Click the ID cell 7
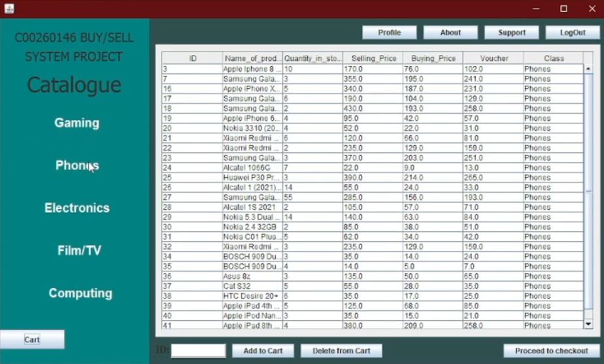This screenshot has width=604, height=364. pos(192,79)
